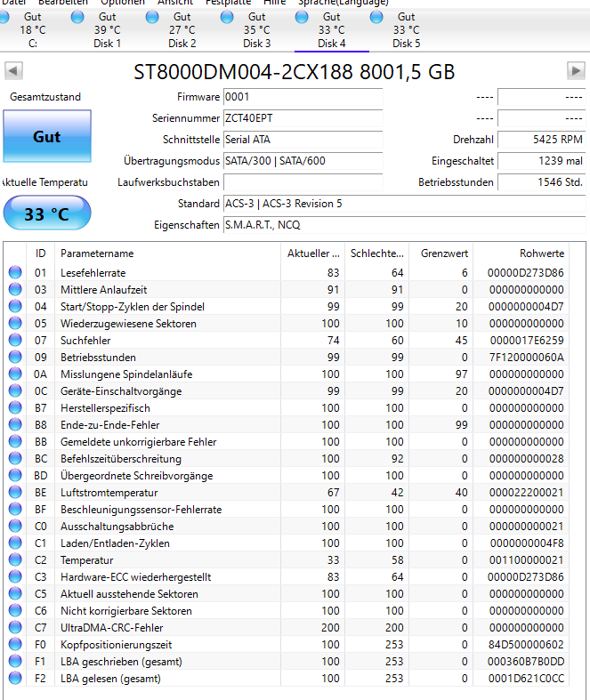This screenshot has width=590, height=700.
Task: Open the Festplatte menu
Action: (228, 3)
